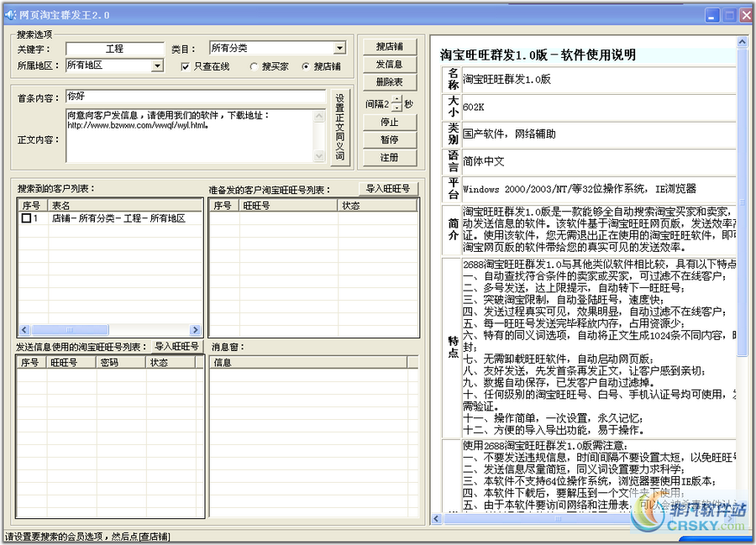This screenshot has width=756, height=545.
Task: Select the 搜买家 search buyers radio button
Action: pos(254,67)
